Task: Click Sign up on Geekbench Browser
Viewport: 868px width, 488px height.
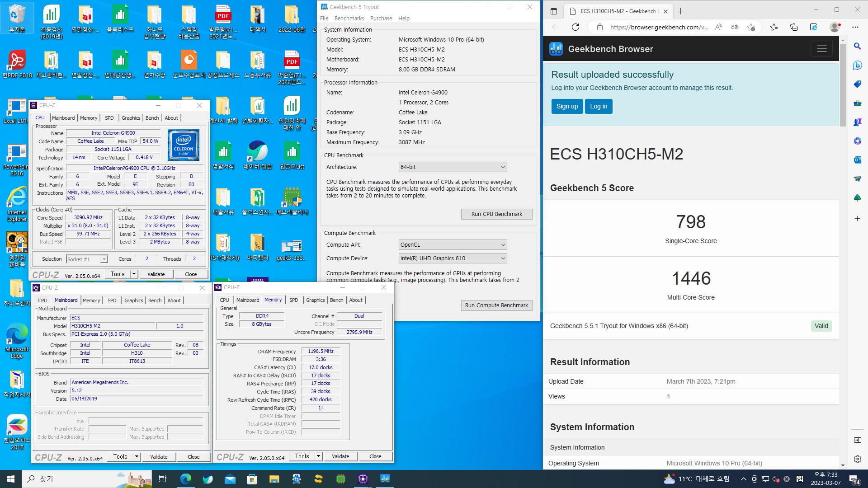Action: 567,107
